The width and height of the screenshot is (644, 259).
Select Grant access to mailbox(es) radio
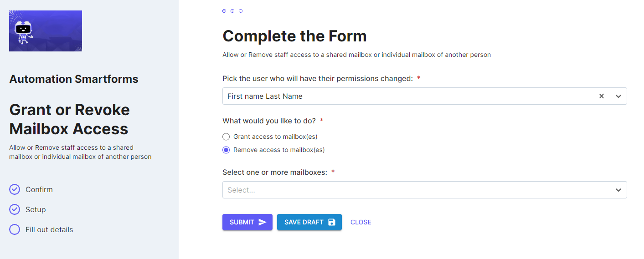pyautogui.click(x=226, y=137)
